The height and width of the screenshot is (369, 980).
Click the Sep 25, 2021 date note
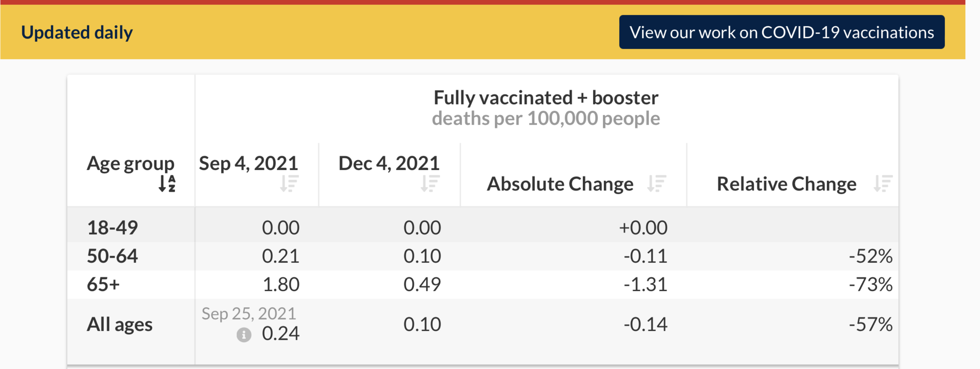(249, 314)
